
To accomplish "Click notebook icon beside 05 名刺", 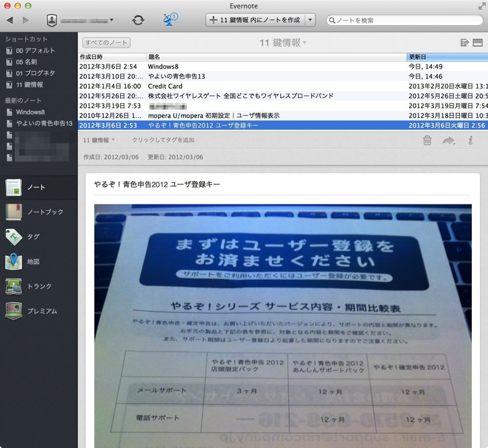I will click(x=9, y=62).
